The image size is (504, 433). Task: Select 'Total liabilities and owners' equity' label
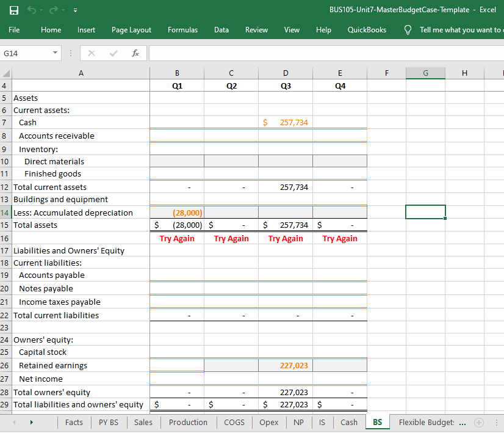81,404
